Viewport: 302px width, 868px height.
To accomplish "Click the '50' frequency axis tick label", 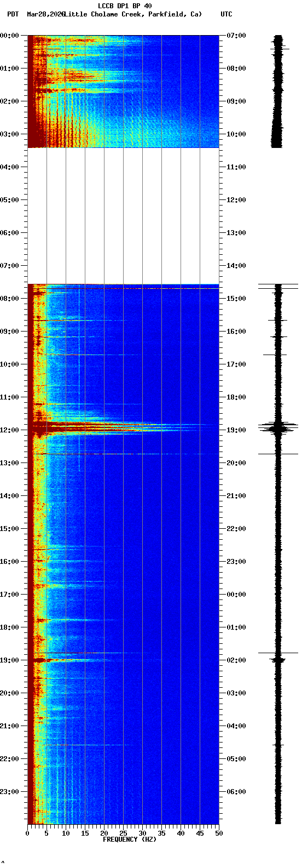I will pyautogui.click(x=219, y=833).
